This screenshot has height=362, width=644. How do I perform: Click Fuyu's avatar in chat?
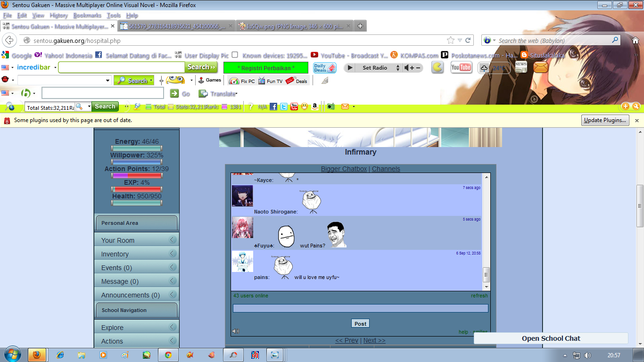[242, 228]
